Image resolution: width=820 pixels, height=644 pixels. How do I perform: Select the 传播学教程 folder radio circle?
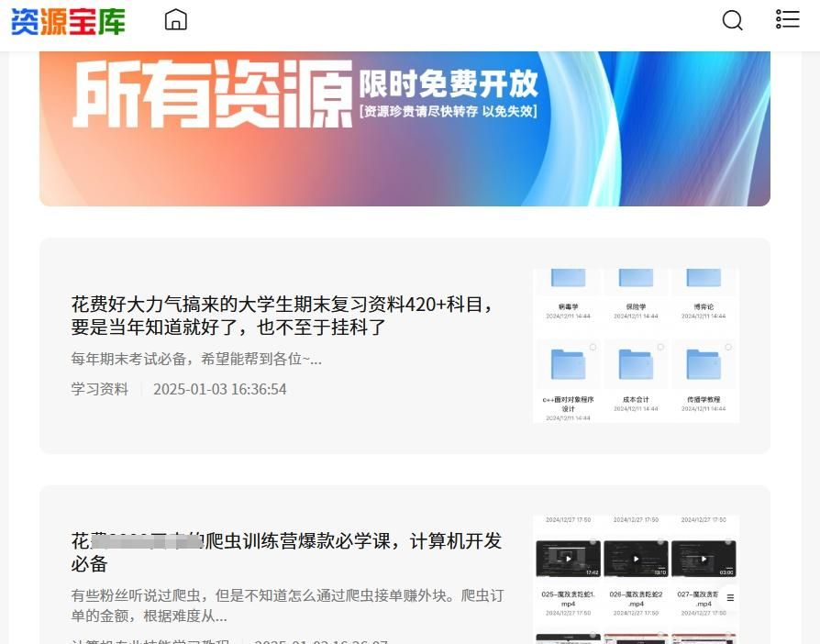728,348
